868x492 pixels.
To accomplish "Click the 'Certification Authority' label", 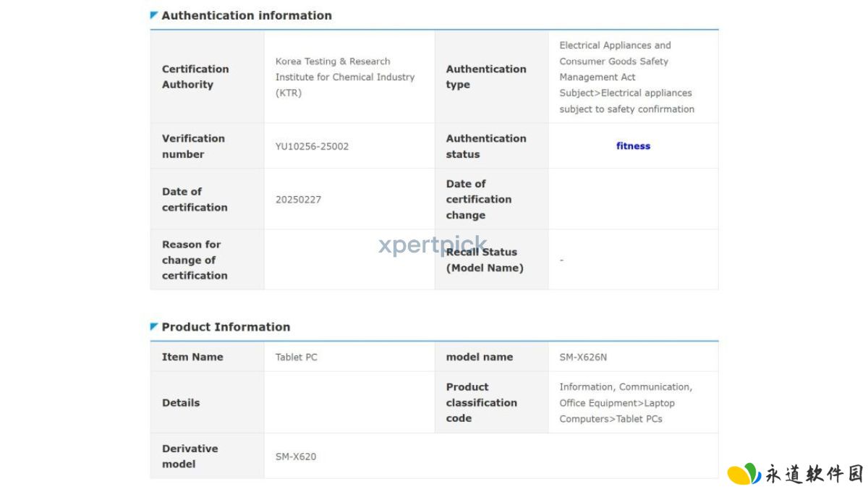I will 195,77.
